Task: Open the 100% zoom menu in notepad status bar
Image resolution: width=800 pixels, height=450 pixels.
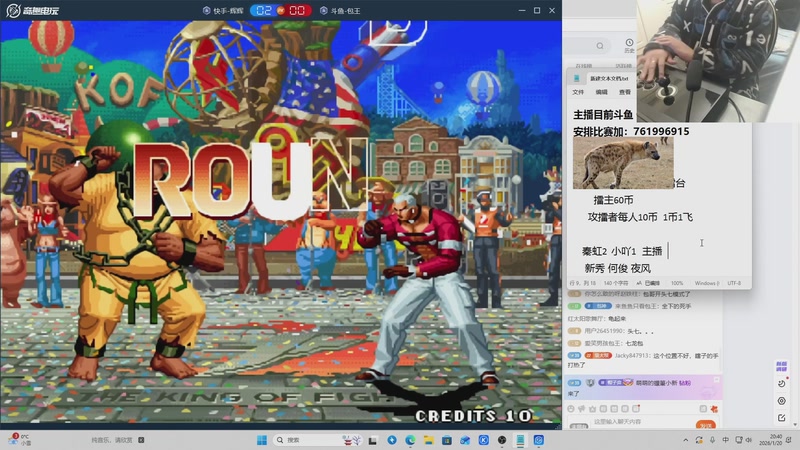Action: [677, 283]
